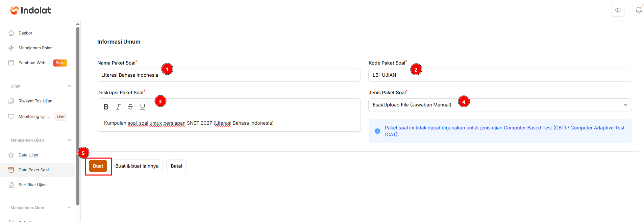
Task: Click inside the Deskripsi Paket Soal text area
Action: click(x=229, y=123)
